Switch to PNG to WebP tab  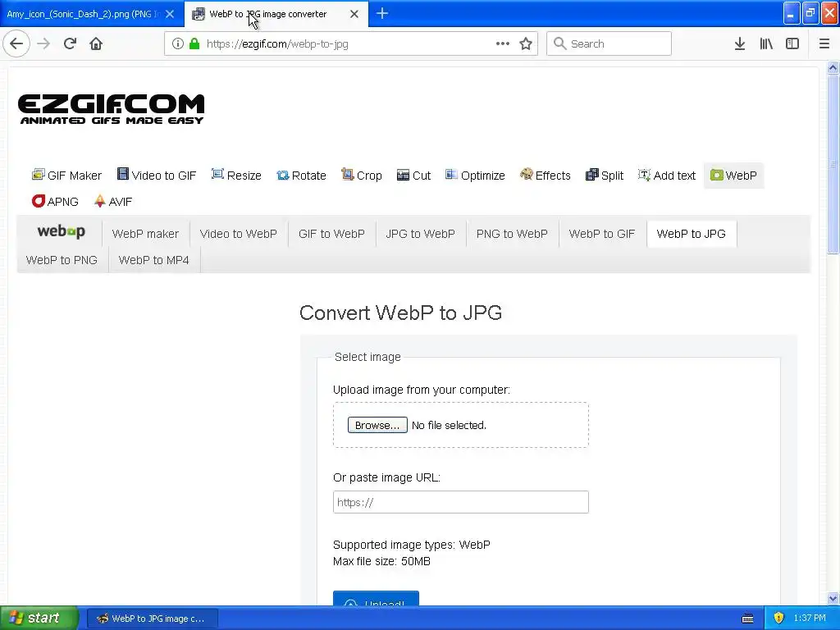click(512, 234)
